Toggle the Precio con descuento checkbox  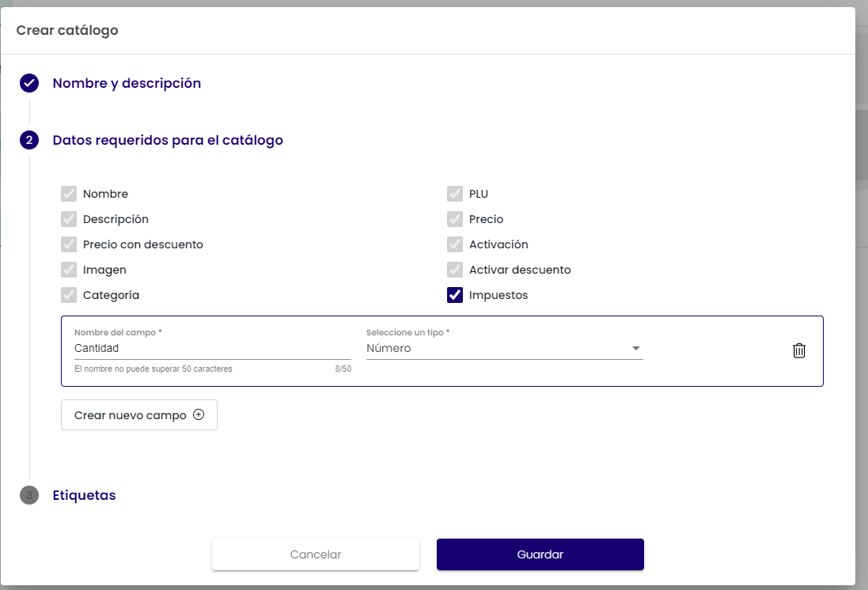coord(69,244)
